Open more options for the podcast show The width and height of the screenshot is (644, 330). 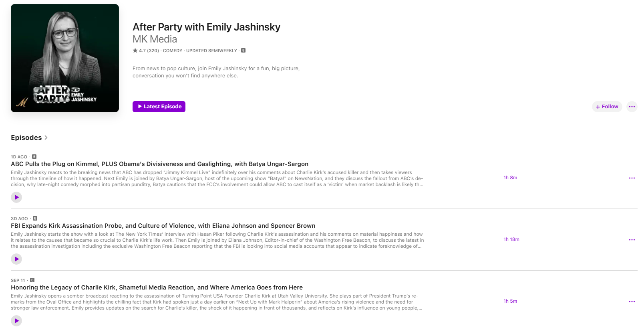click(632, 106)
